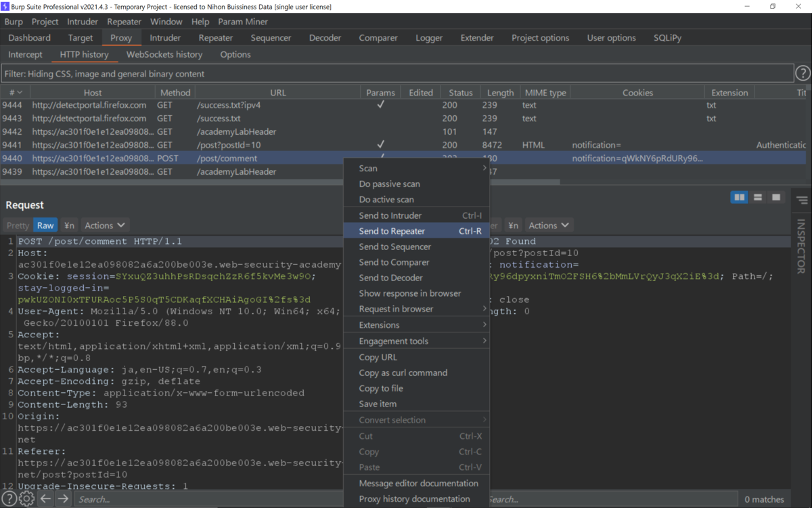Screen dimensions: 812x508
Task: Open the Burp menu
Action: pyautogui.click(x=14, y=22)
